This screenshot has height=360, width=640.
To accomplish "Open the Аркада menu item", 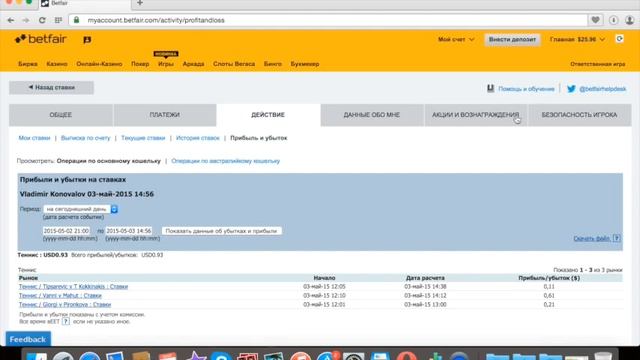I will [193, 64].
